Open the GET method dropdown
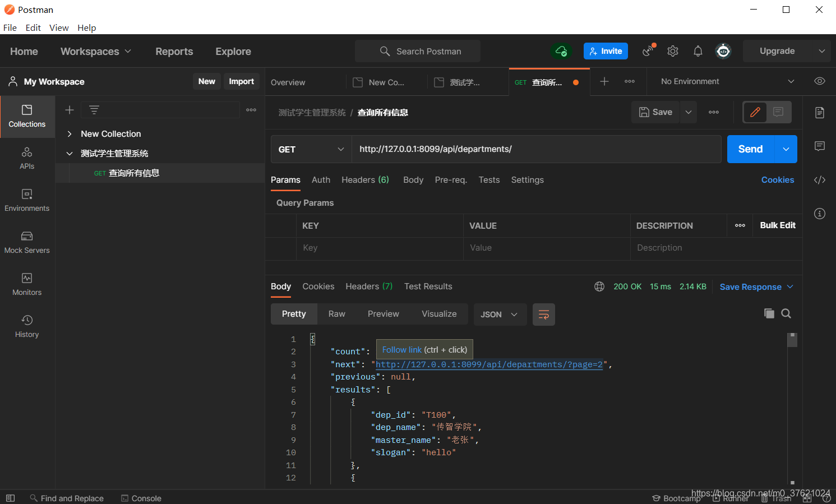Viewport: 836px width, 504px height. tap(311, 149)
